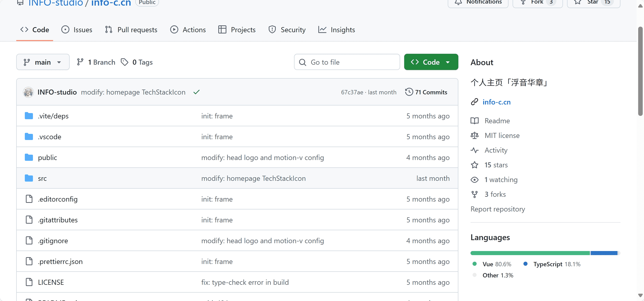
Task: Open fix: type-check error in build commit
Action: pos(245,282)
